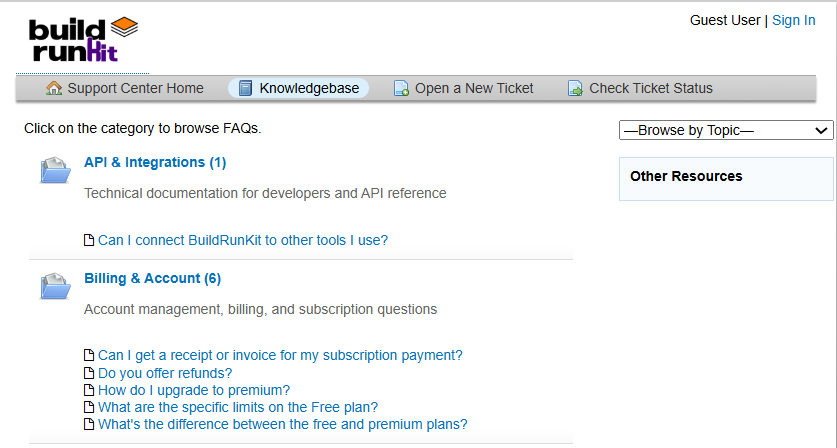The height and width of the screenshot is (448, 837).
Task: Click 'Click on the category to browse FAQs' text
Action: click(143, 128)
